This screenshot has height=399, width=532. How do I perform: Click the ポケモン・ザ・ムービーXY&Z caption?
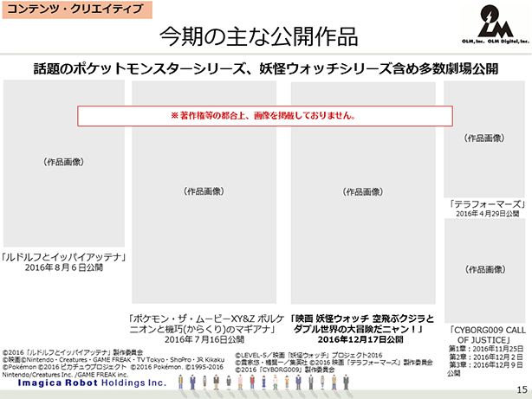click(206, 324)
